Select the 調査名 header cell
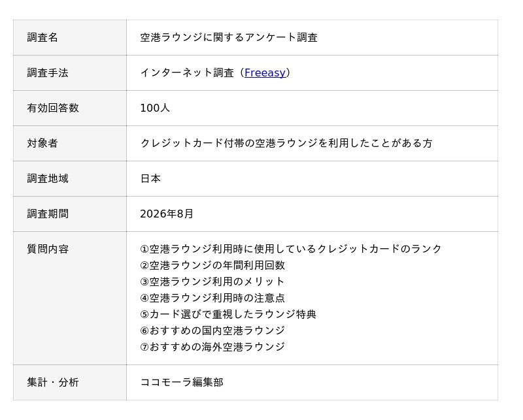 (70, 37)
